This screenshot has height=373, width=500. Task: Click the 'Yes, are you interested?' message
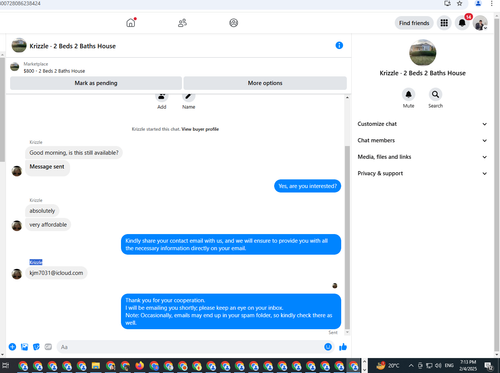(x=307, y=186)
